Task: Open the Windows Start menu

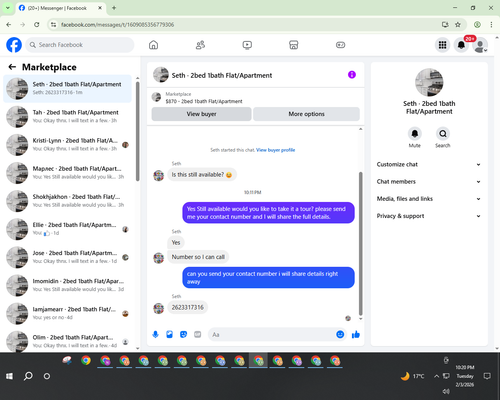Action: (9, 376)
